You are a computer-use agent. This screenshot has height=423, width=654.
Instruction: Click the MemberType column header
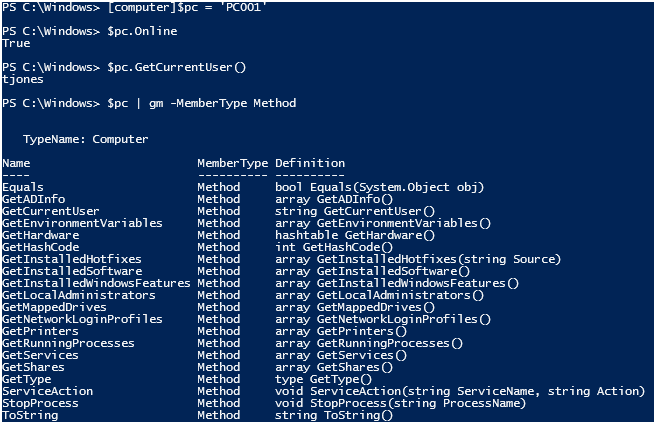232,163
